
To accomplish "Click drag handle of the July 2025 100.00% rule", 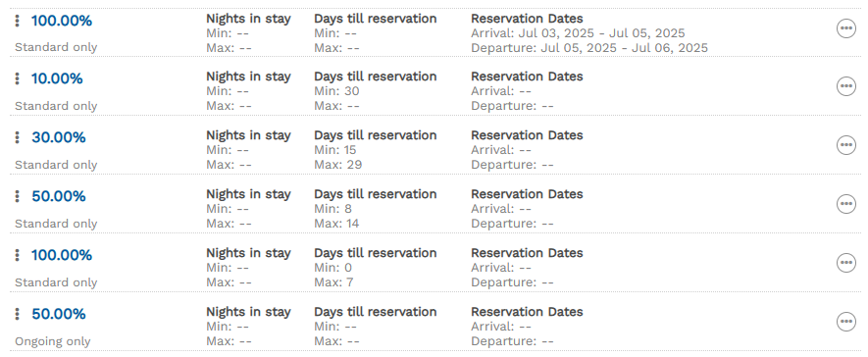I will [x=17, y=21].
